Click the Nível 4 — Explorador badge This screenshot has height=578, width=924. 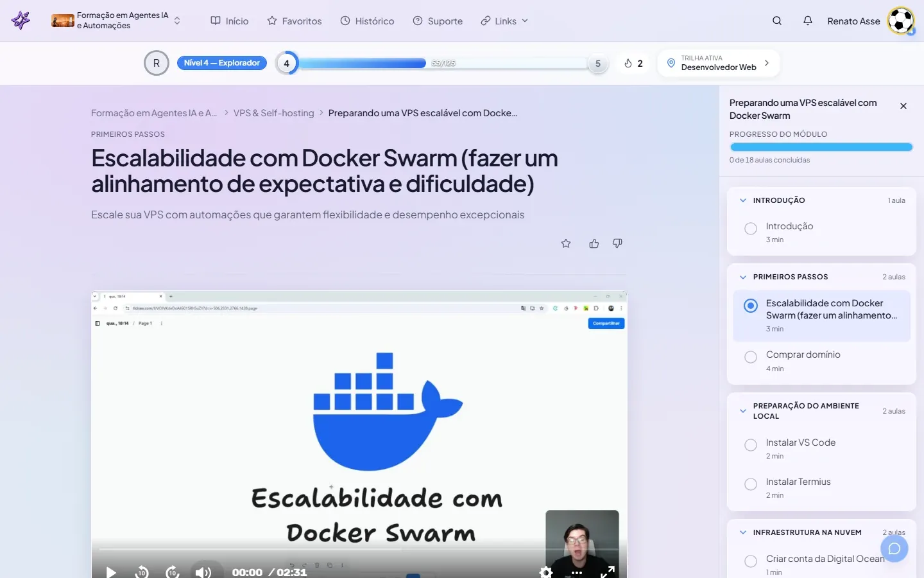point(222,63)
